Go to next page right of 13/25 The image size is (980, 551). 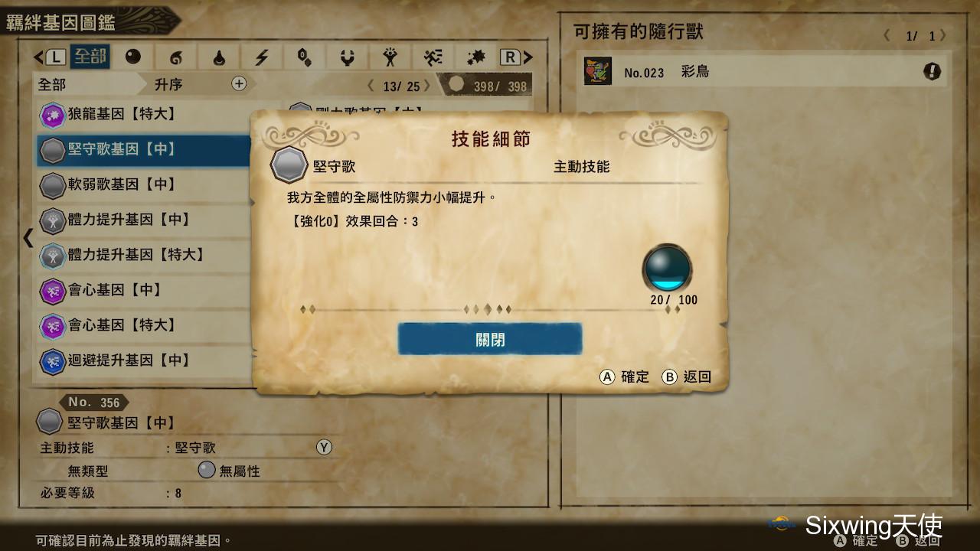click(x=428, y=86)
